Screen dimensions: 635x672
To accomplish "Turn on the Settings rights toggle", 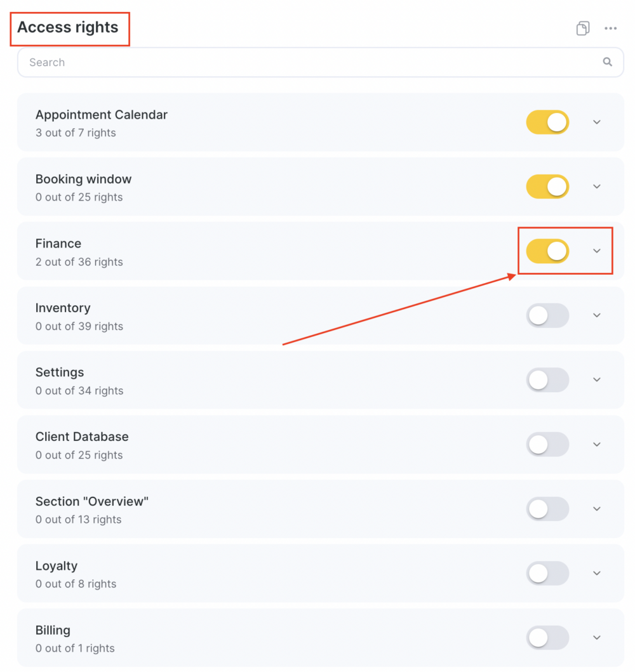I will [547, 379].
